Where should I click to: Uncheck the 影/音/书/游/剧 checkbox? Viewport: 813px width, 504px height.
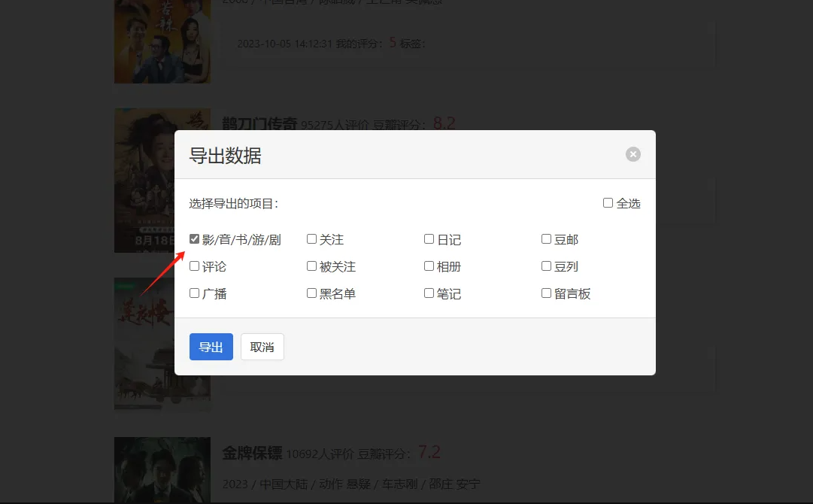pos(195,239)
